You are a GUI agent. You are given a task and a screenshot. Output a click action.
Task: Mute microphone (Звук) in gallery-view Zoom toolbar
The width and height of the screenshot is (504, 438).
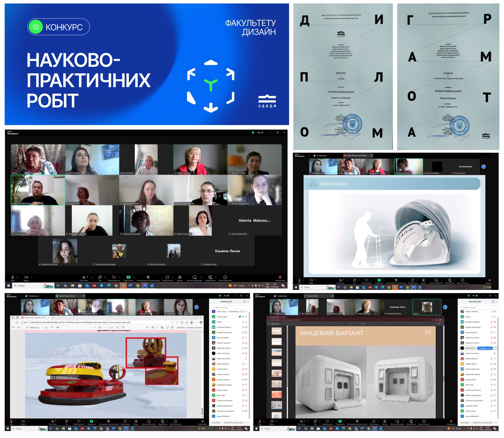pos(12,277)
